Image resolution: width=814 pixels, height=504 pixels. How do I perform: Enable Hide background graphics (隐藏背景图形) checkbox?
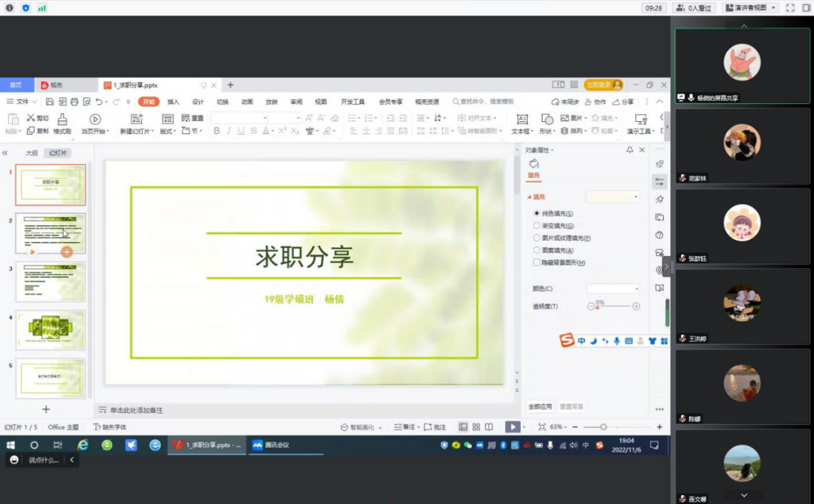537,263
